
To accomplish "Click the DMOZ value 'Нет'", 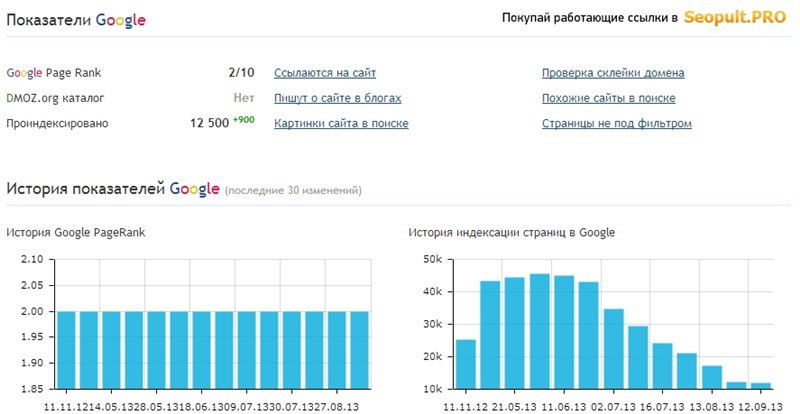I will click(x=244, y=98).
